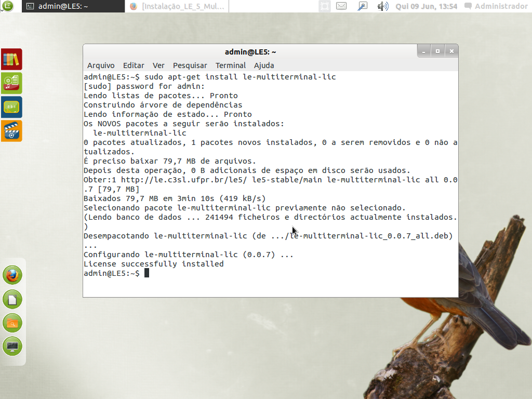Open the volume speaker tray icon
This screenshot has height=399, width=532.
pyautogui.click(x=383, y=6)
